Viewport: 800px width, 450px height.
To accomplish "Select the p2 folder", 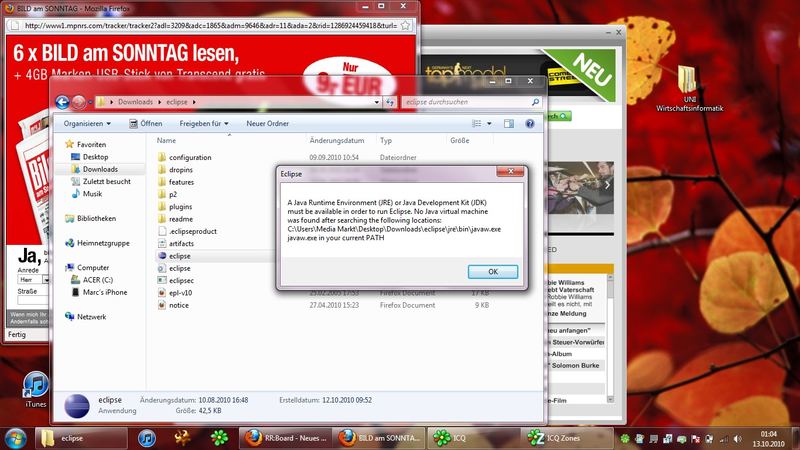I will (173, 194).
